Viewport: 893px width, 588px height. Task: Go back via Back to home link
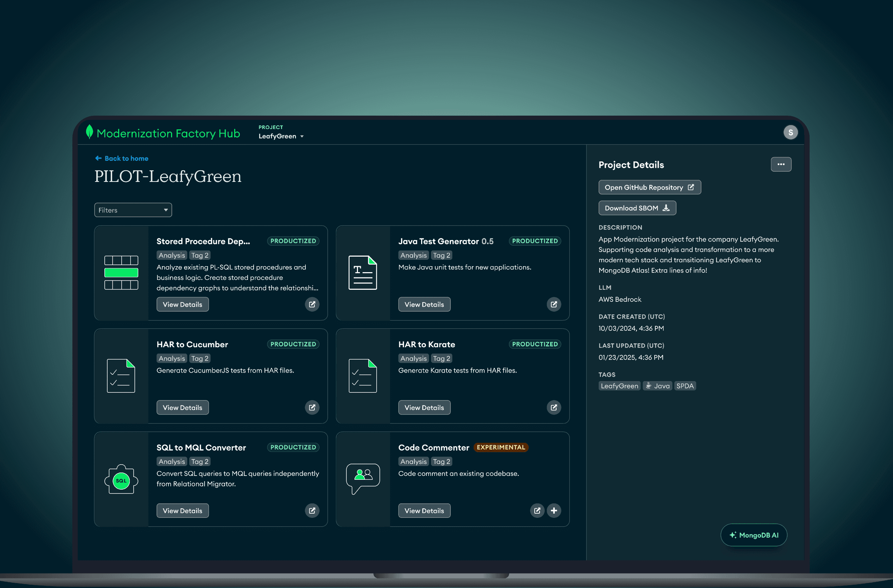click(x=122, y=158)
